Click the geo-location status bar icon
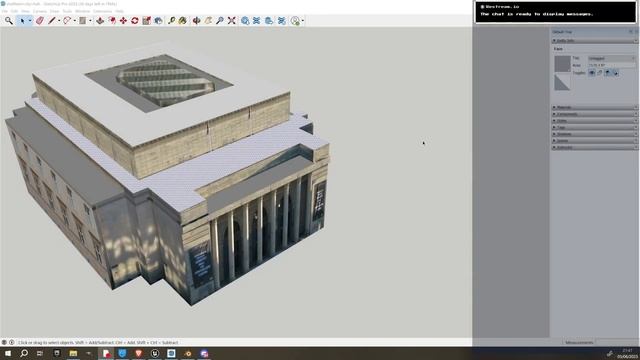The width and height of the screenshot is (640, 360). 4,342
